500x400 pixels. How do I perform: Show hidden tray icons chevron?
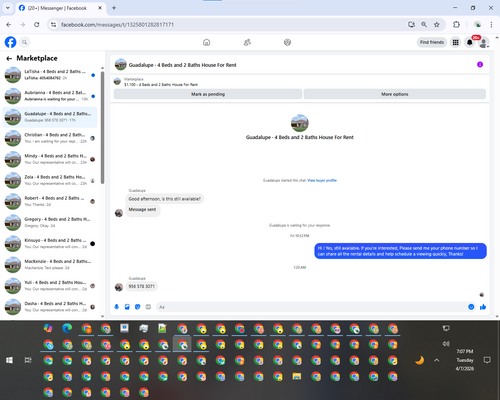click(x=437, y=360)
